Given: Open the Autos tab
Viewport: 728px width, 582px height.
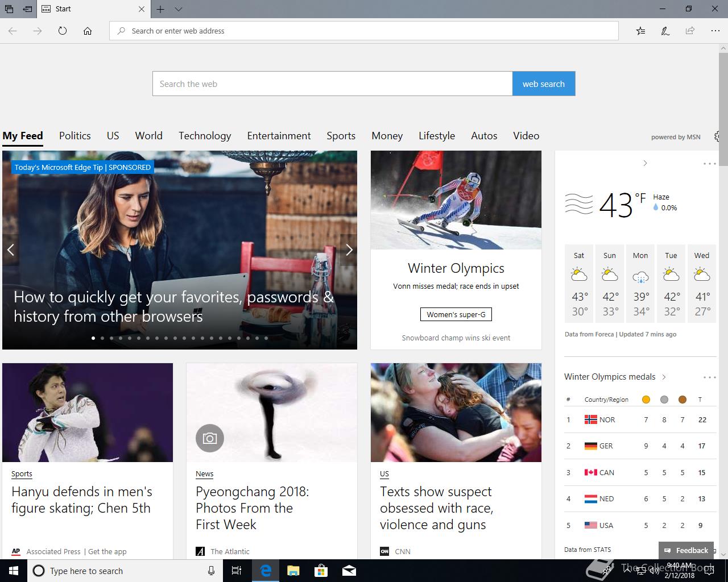Looking at the screenshot, I should tap(484, 135).
